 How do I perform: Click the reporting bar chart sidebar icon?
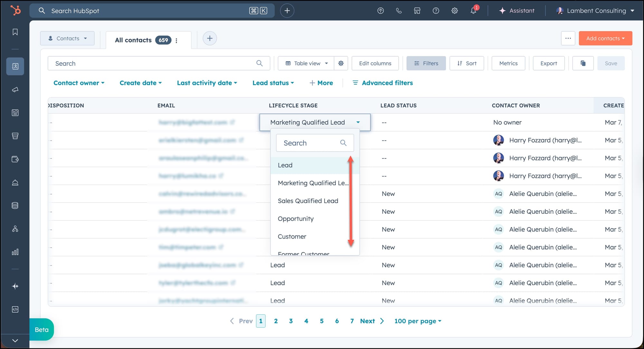[x=15, y=252]
